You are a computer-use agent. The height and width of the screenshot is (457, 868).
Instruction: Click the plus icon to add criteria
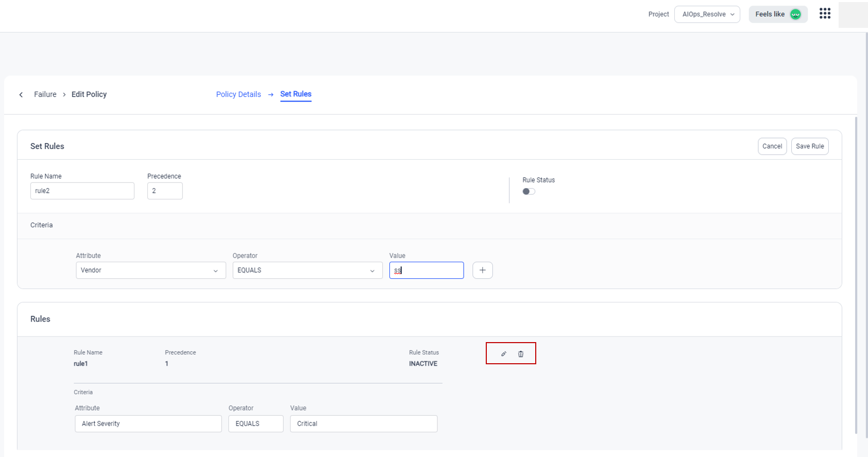pos(482,270)
